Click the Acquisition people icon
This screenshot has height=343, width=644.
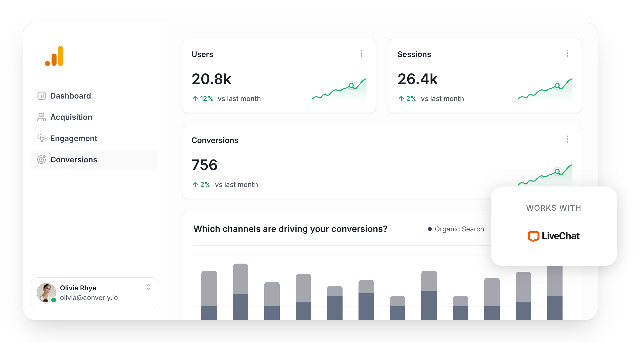click(x=42, y=117)
